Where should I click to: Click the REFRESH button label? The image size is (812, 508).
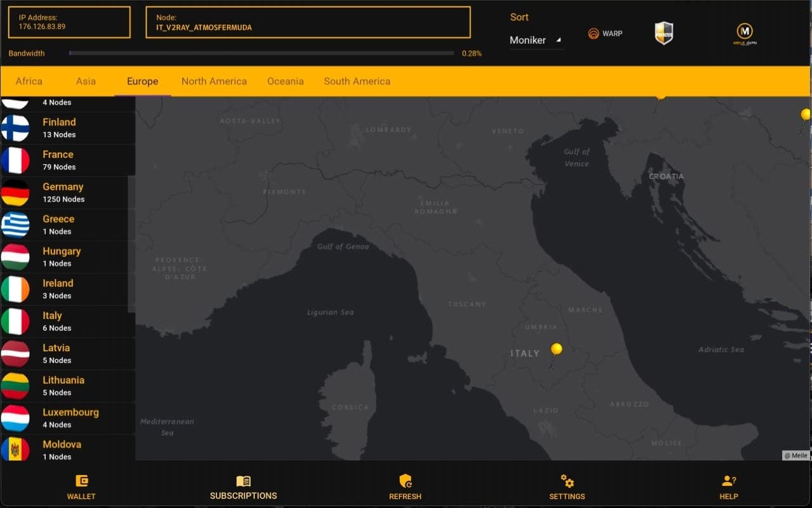405,497
